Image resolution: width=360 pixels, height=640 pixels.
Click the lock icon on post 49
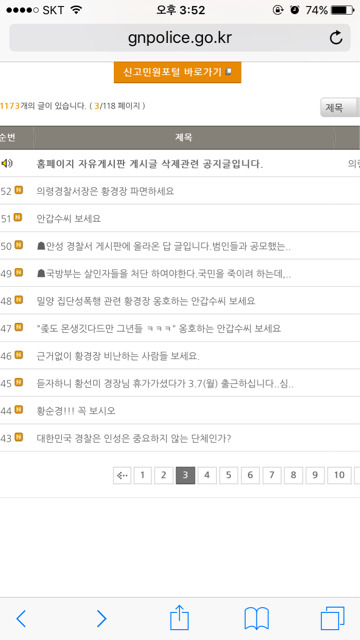tap(41, 273)
